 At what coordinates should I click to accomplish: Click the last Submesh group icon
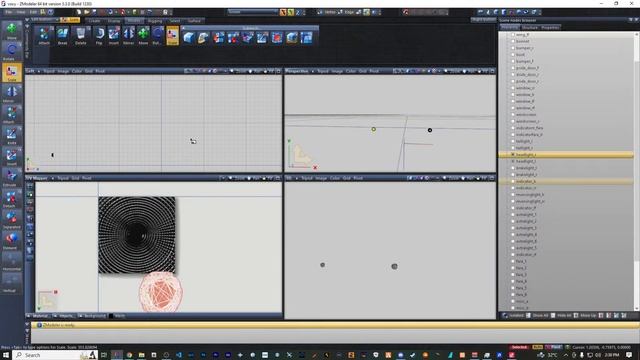click(x=307, y=38)
